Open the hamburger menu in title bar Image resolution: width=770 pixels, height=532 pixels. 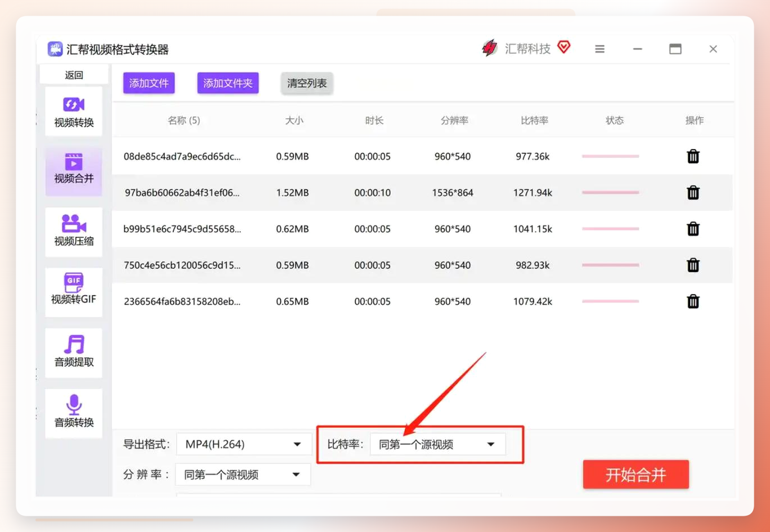(600, 49)
